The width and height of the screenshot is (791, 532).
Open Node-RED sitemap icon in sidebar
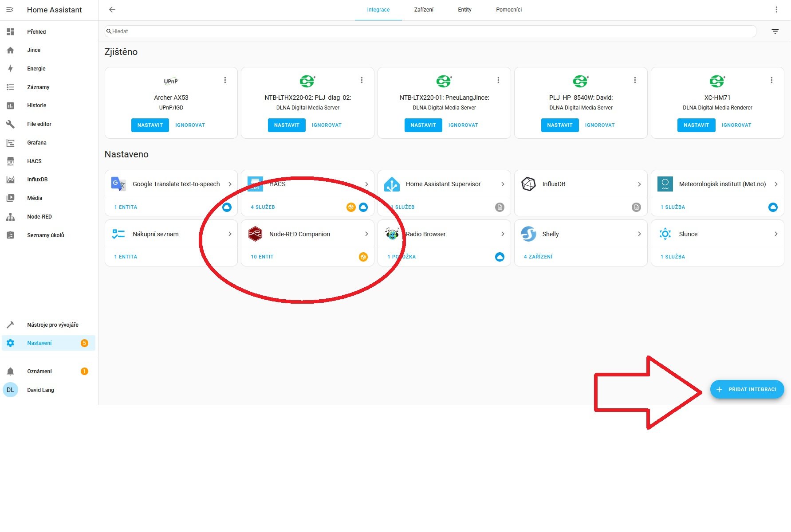[x=10, y=217]
